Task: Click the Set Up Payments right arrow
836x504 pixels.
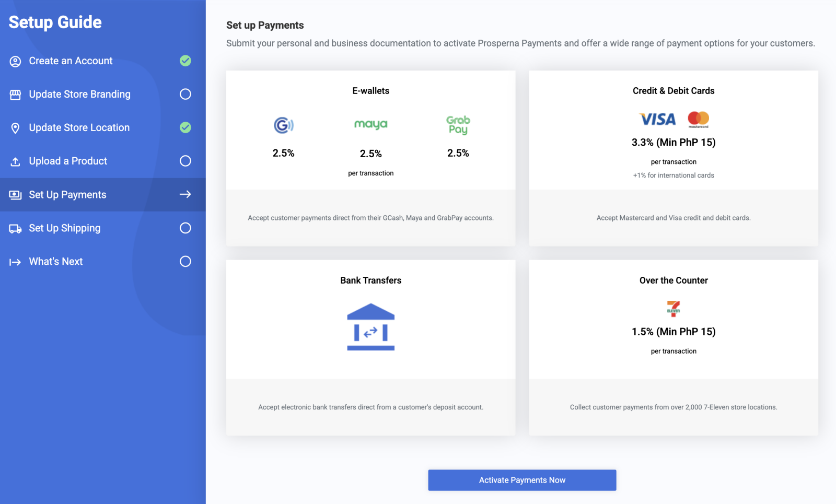Action: (185, 194)
